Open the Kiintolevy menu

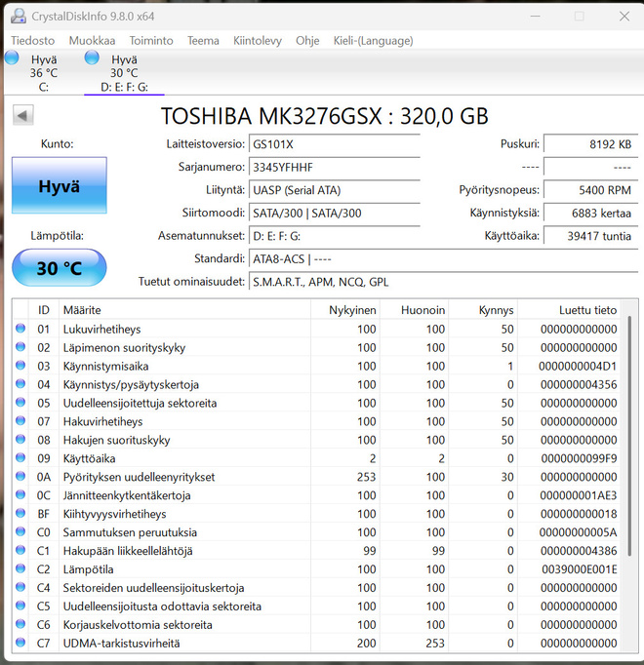[258, 41]
